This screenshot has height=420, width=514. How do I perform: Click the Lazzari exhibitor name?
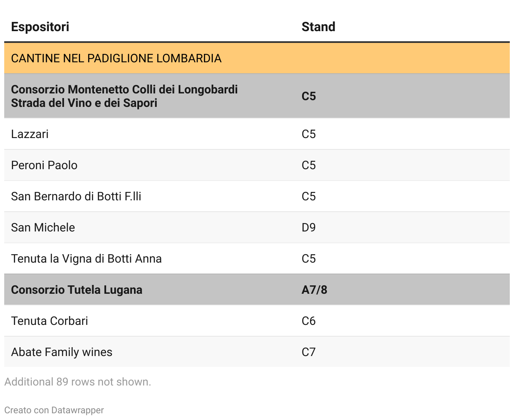(30, 134)
